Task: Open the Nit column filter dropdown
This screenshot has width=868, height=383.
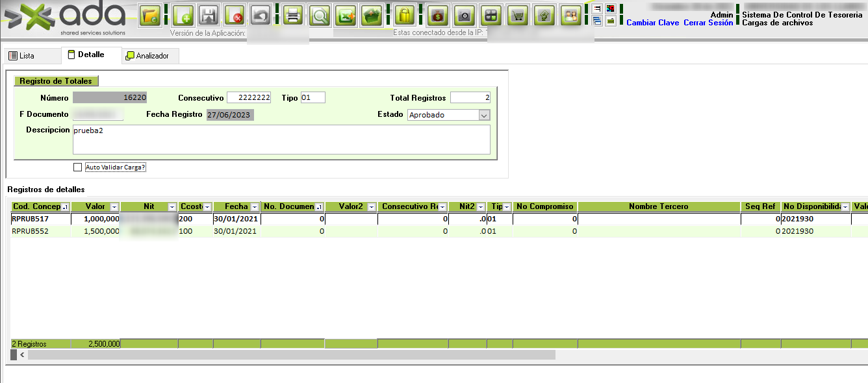Action: coord(172,207)
